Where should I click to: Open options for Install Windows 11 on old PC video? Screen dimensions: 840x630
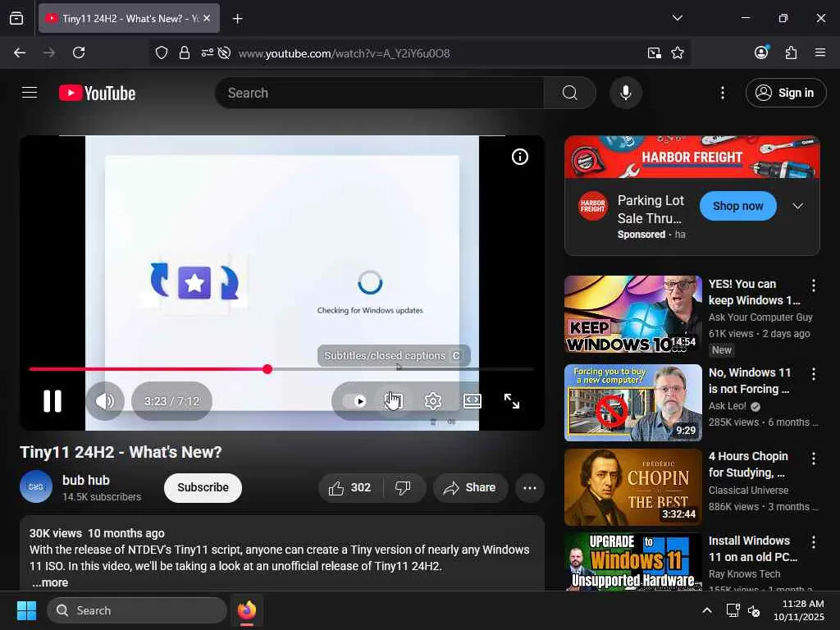click(x=813, y=542)
